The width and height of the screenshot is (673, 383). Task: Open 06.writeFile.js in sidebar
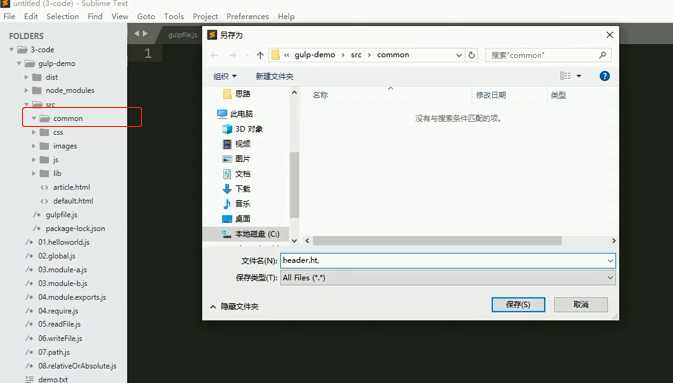click(60, 338)
